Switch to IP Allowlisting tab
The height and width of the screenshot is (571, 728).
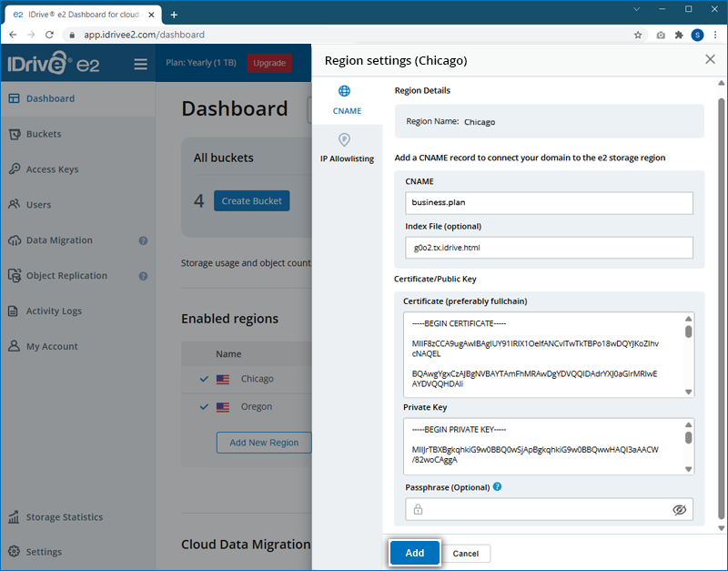click(347, 148)
